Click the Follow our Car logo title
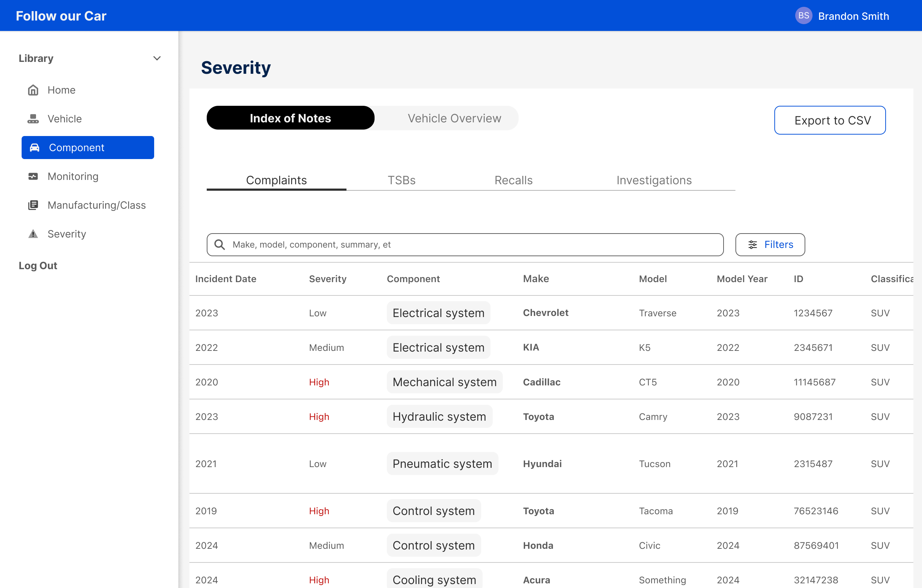The height and width of the screenshot is (588, 922). coord(61,16)
